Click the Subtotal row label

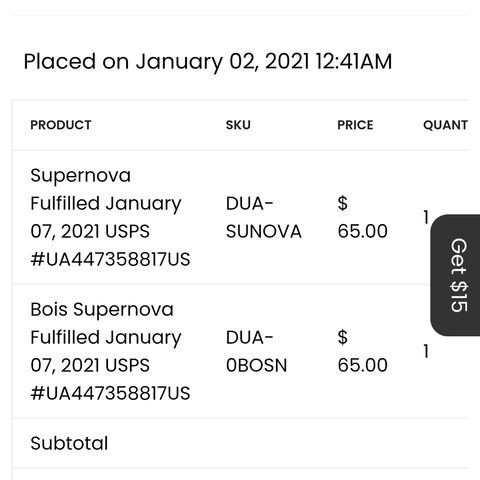(69, 443)
